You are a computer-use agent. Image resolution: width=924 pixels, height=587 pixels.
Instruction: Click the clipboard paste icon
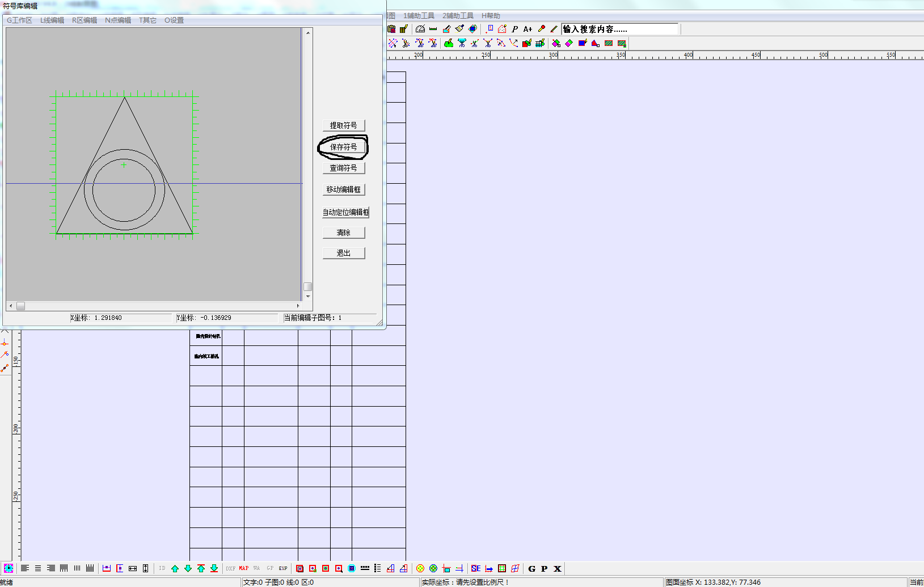click(x=391, y=29)
